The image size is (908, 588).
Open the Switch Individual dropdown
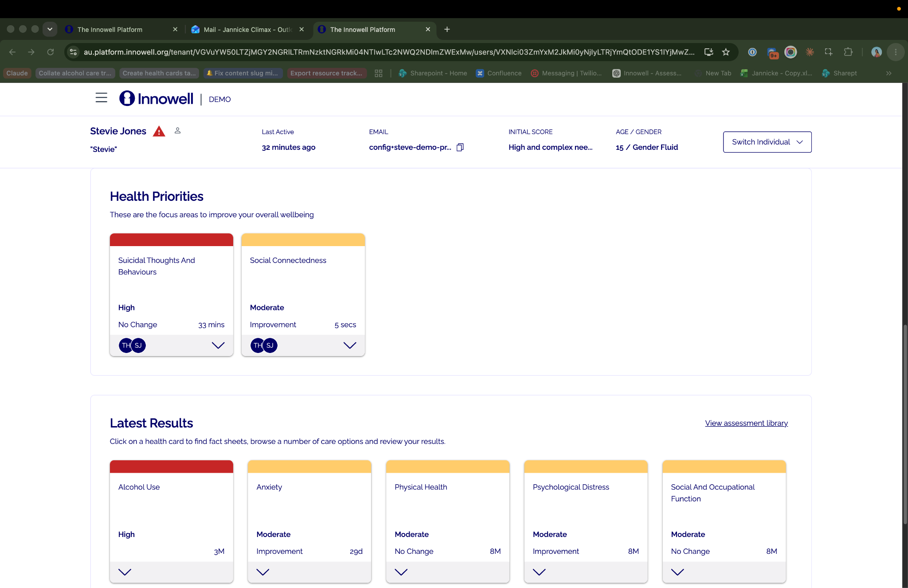(767, 142)
